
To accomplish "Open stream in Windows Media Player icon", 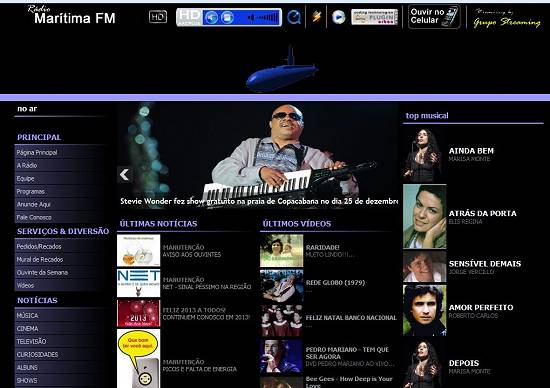I will (338, 17).
